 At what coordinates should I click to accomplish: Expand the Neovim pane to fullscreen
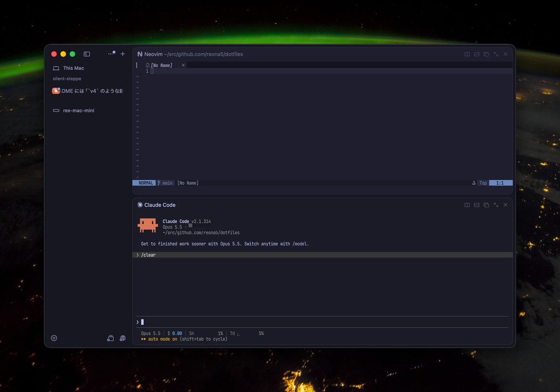click(496, 54)
